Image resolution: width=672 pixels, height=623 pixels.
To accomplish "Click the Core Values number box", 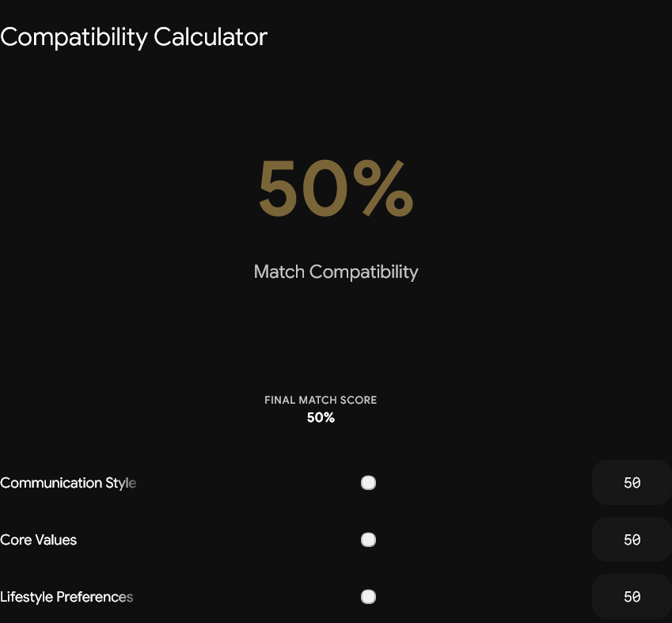I will [x=632, y=540].
